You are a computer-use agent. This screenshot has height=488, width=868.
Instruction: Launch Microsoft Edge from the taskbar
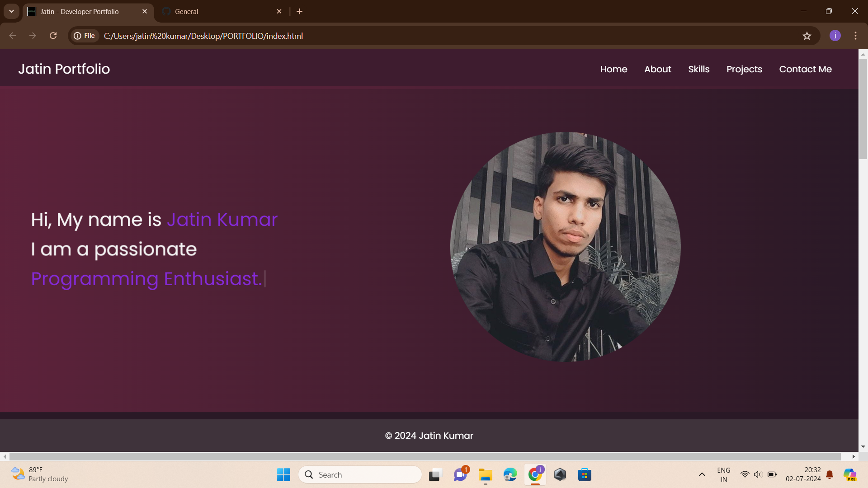coord(510,474)
